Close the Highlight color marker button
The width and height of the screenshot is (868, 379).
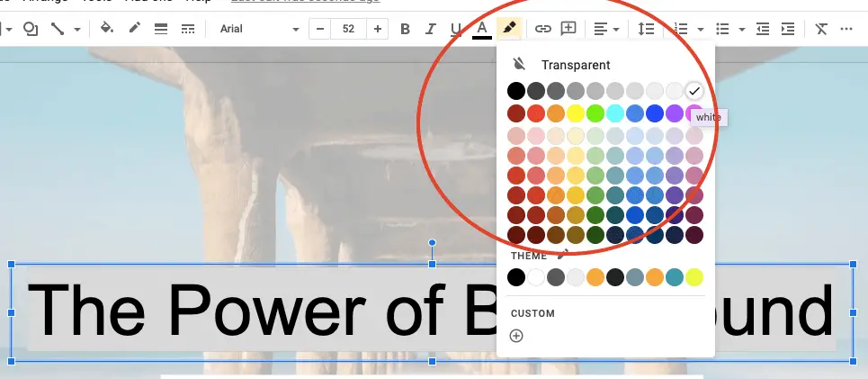tap(509, 28)
